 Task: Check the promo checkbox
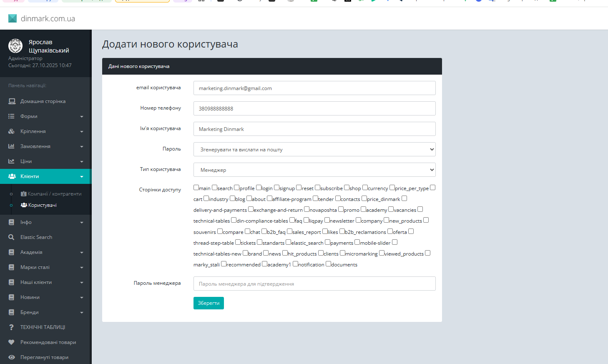click(x=341, y=209)
